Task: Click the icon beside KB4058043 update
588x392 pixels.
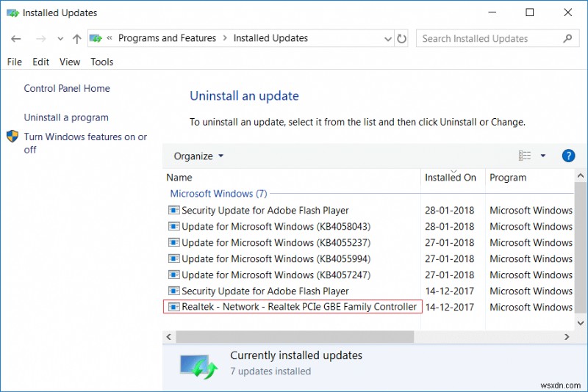Action: (x=173, y=226)
